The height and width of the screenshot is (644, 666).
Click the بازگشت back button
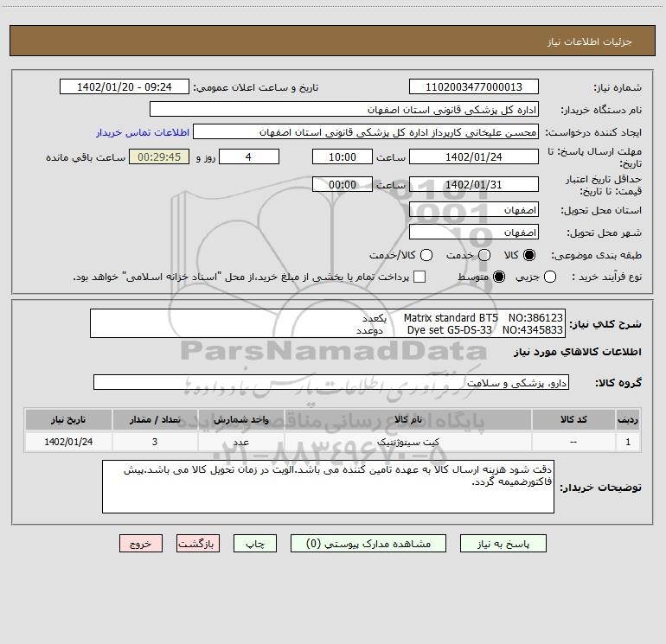point(198,544)
